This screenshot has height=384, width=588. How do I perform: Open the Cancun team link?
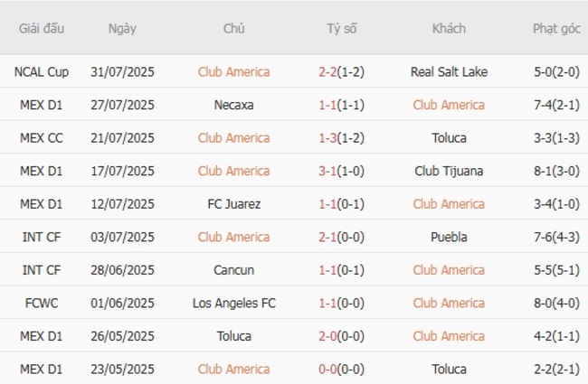[233, 270]
